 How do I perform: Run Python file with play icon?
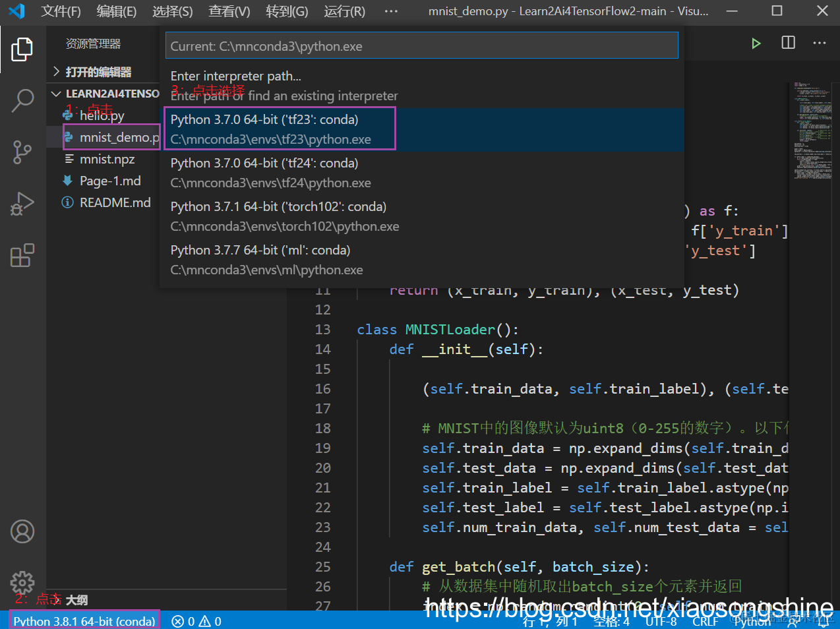click(x=756, y=44)
